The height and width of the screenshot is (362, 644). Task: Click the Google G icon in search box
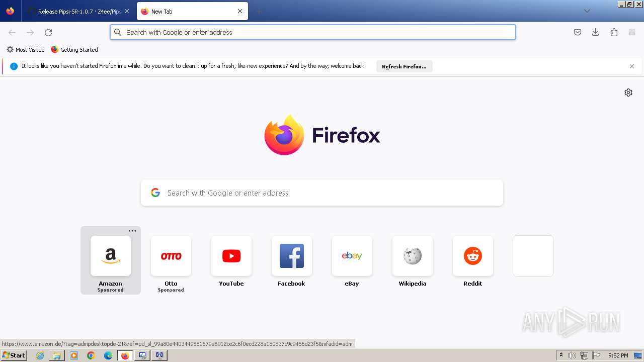155,193
